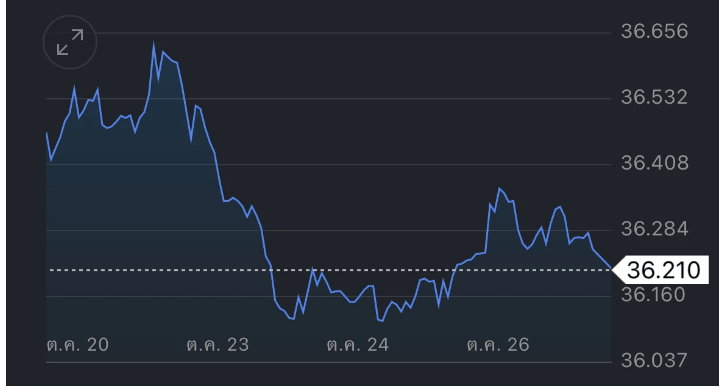Click the 36.037 axis value
Image resolution: width=722 pixels, height=390 pixels.
(654, 361)
